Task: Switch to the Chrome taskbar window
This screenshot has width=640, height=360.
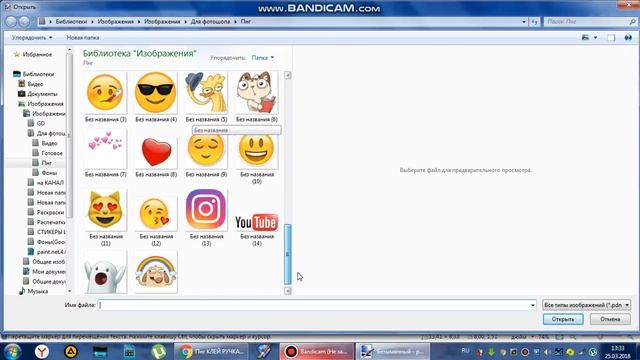Action: tap(211, 351)
